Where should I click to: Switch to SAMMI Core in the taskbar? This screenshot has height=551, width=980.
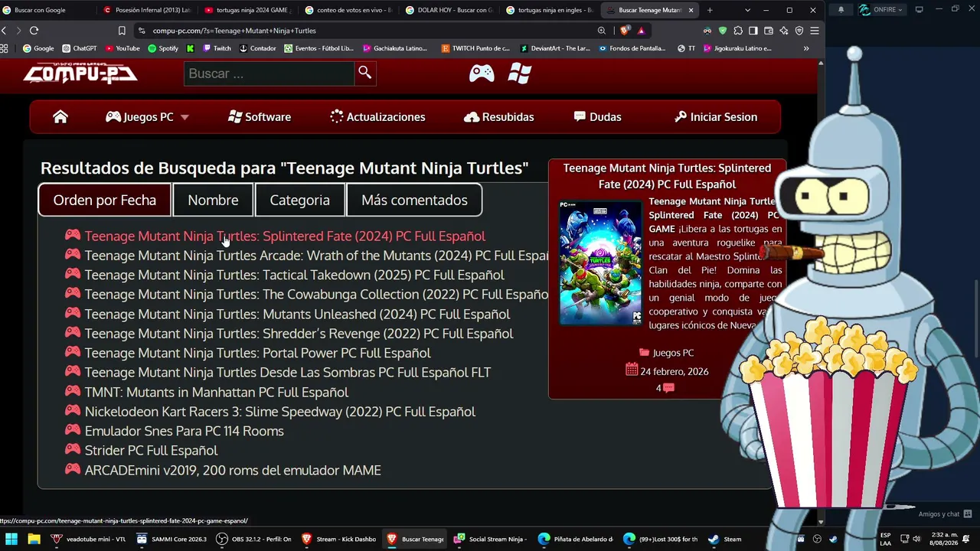(171, 539)
